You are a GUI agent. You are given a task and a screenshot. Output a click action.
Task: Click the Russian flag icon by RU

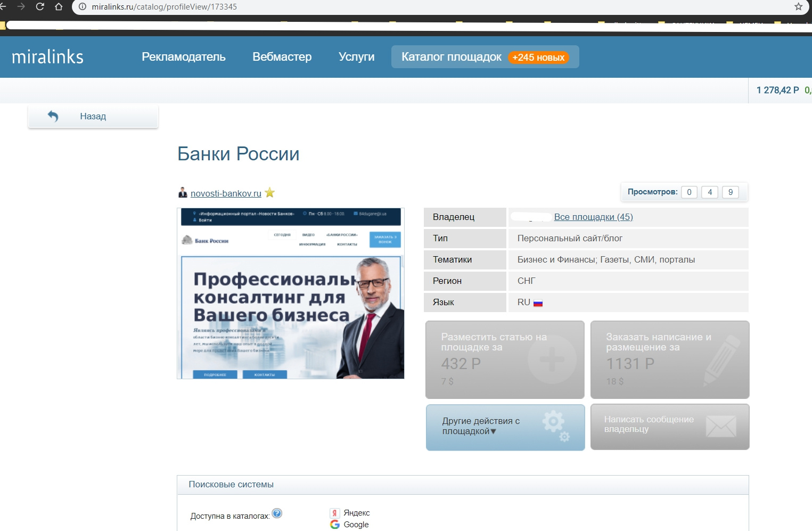click(x=538, y=303)
